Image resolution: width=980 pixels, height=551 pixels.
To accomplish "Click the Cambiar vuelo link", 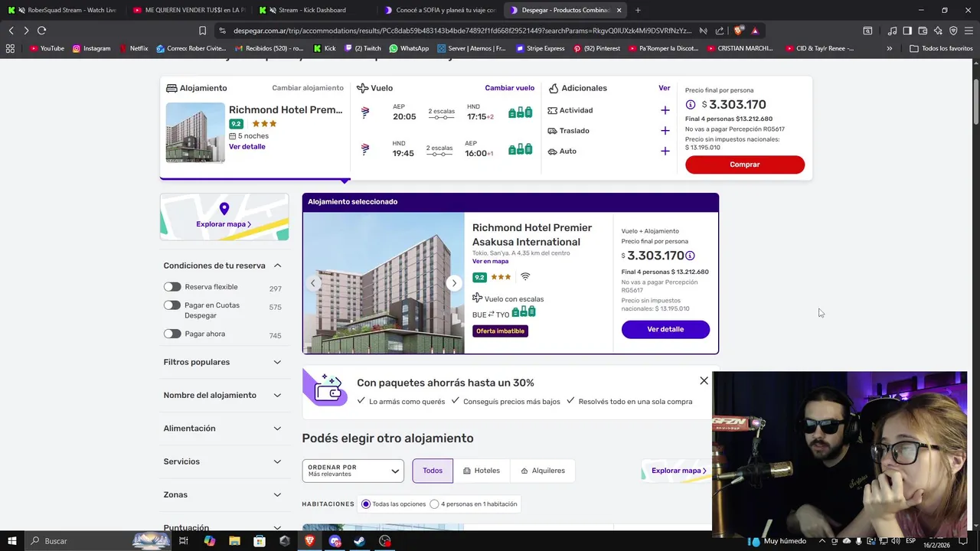I will click(x=509, y=88).
